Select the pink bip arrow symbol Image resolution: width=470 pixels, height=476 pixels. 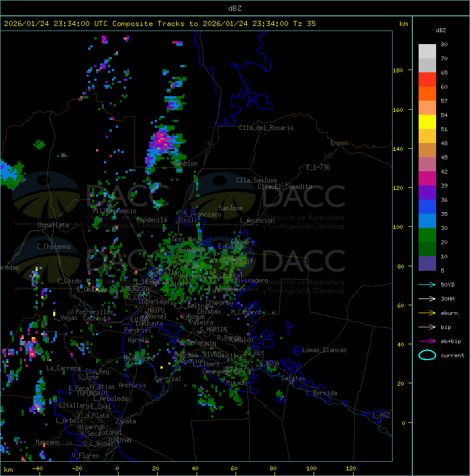pyautogui.click(x=427, y=327)
